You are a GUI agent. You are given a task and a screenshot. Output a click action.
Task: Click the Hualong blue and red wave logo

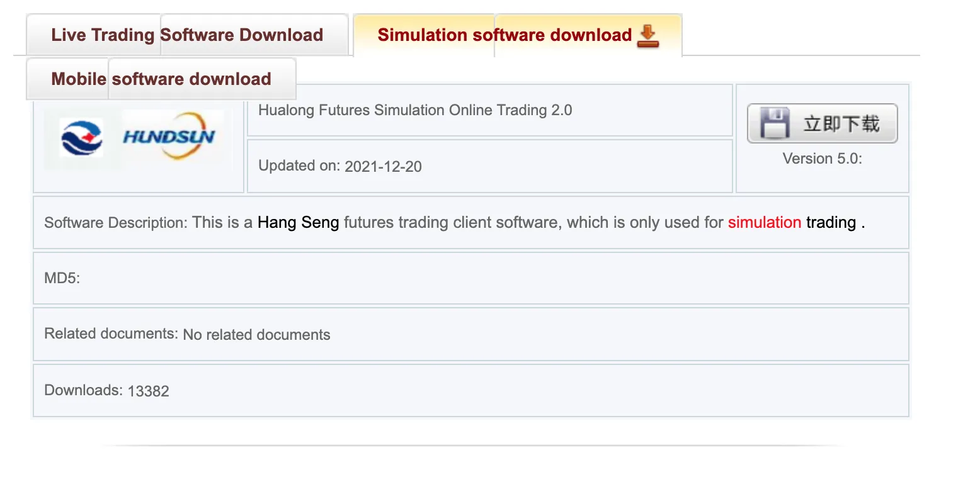click(x=82, y=138)
